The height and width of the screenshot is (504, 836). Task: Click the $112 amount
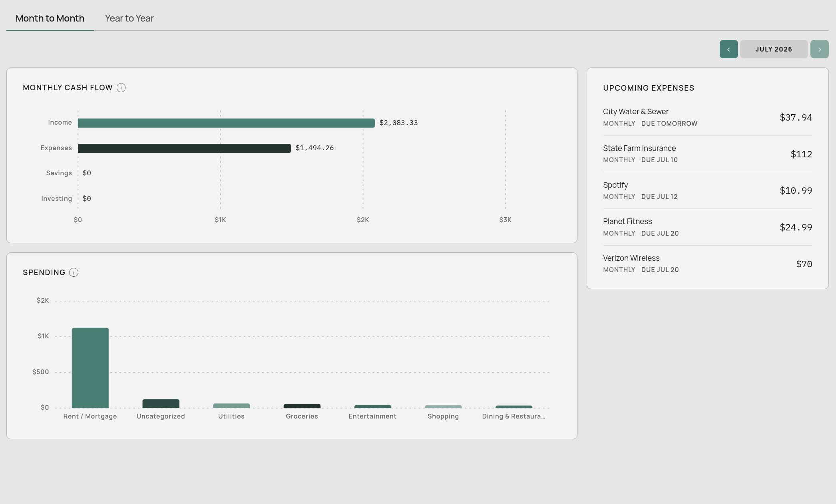click(x=801, y=154)
